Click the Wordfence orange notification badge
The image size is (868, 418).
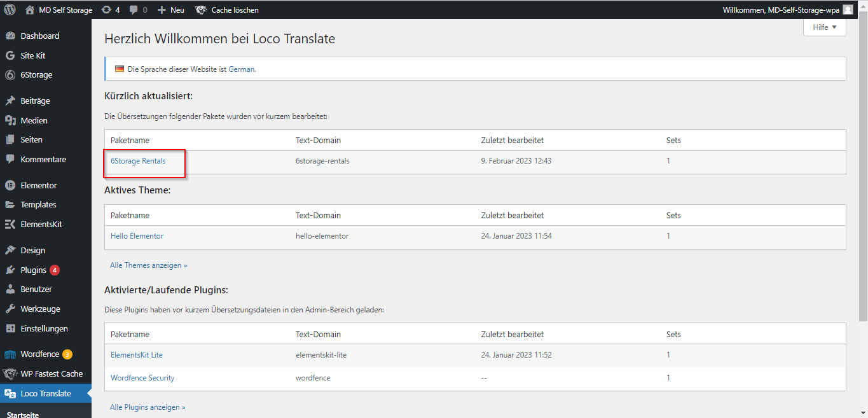67,354
